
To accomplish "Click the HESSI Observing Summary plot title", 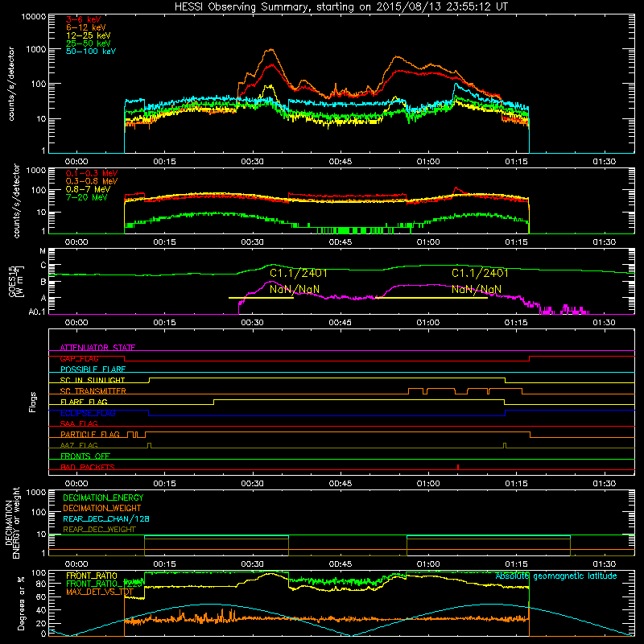I will [341, 7].
